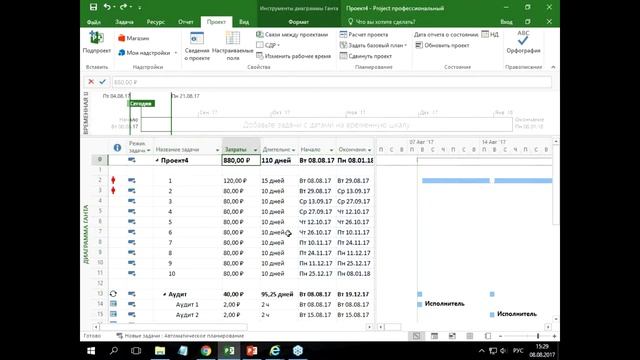Switch to the Ресурс tab
640x360 pixels.
(x=156, y=22)
